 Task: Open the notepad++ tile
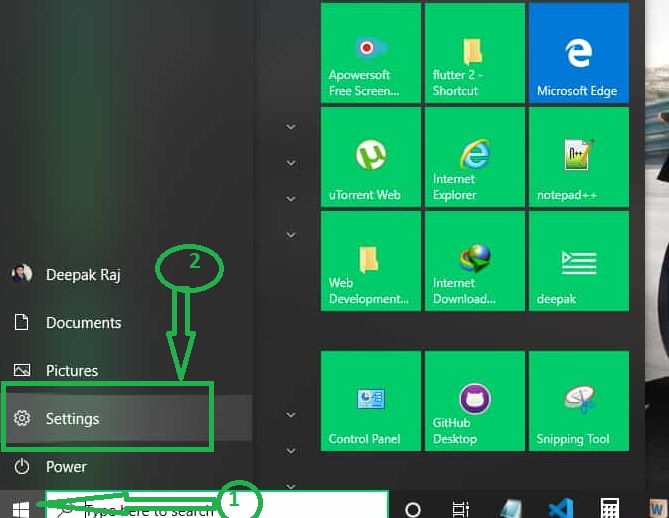coord(579,157)
